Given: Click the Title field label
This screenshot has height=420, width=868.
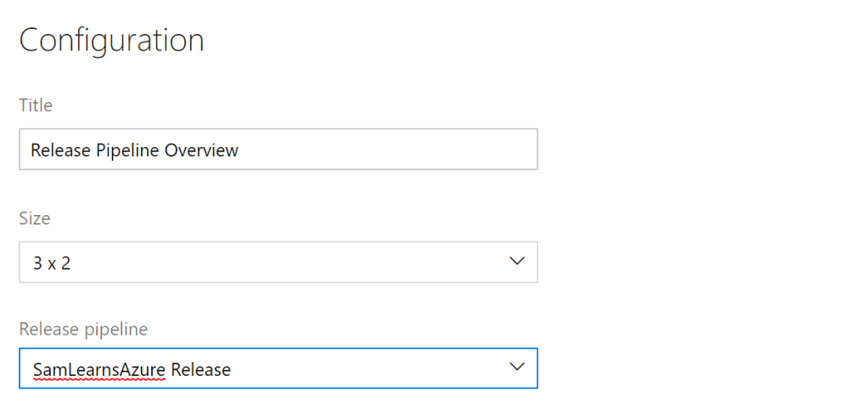Looking at the screenshot, I should 36,105.
